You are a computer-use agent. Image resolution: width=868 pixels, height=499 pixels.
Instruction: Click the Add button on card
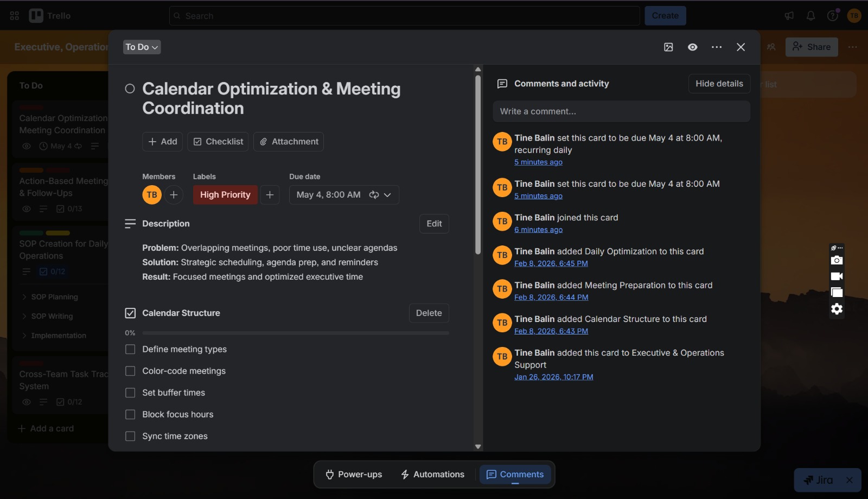point(163,142)
